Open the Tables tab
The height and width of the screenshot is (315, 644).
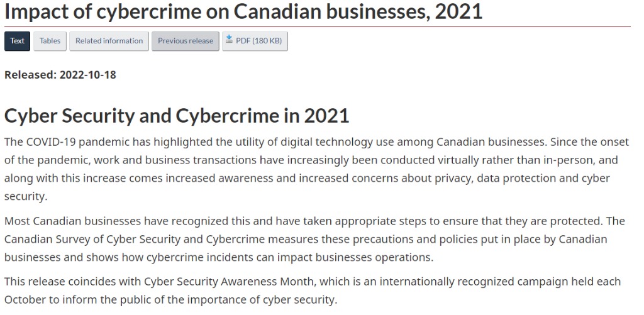50,41
